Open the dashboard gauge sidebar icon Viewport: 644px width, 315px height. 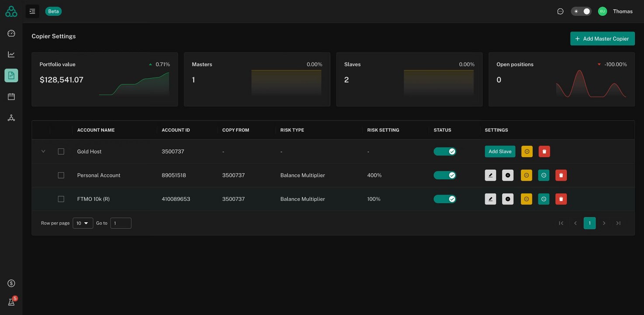pos(11,33)
